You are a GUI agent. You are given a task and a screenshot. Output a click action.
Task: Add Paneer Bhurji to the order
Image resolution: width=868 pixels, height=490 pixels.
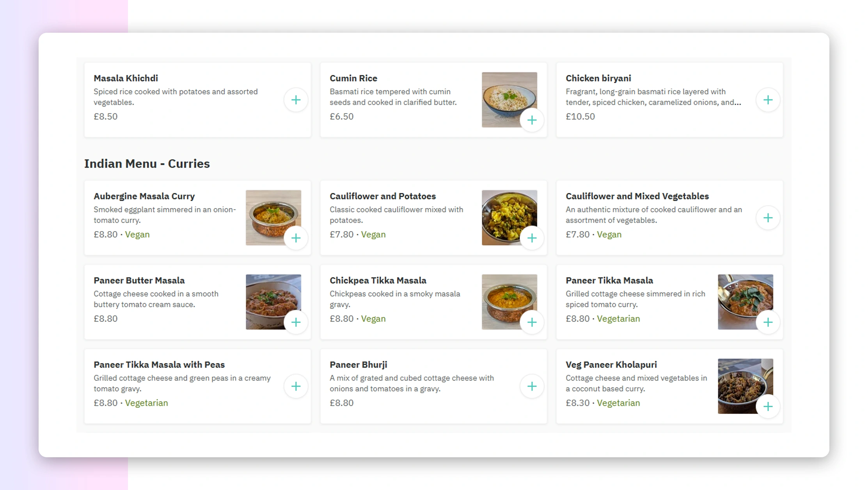coord(532,386)
